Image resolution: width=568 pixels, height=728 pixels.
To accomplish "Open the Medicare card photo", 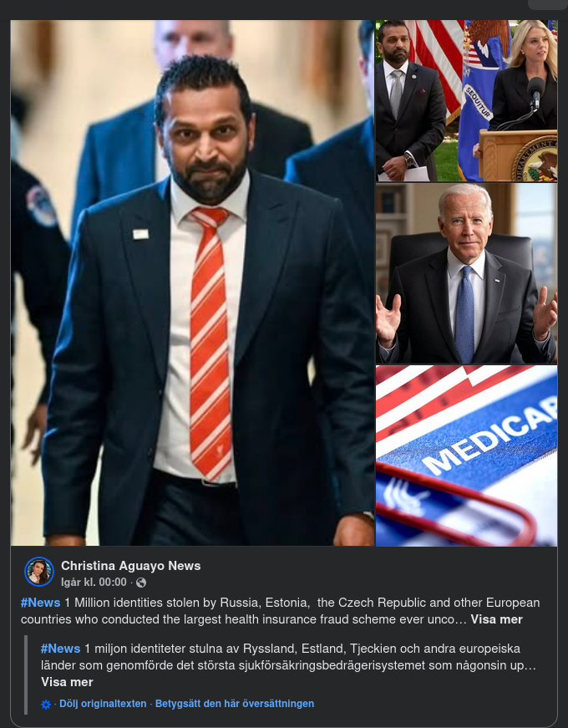I will [466, 456].
